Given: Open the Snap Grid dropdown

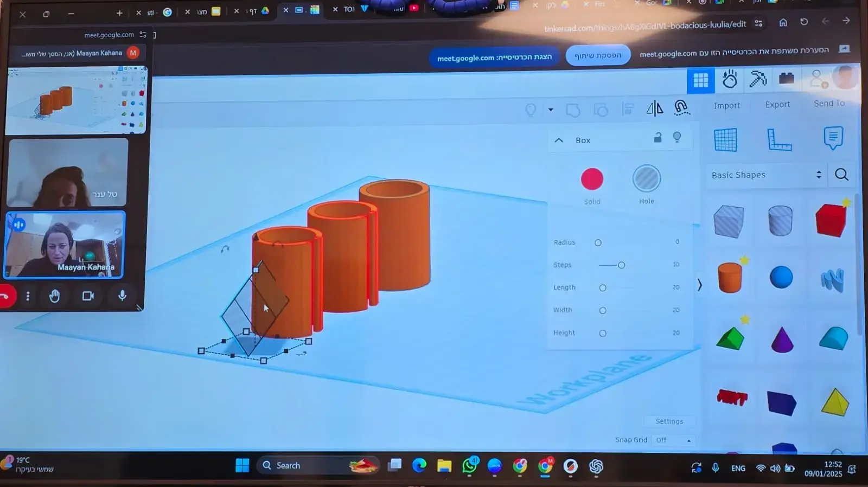Looking at the screenshot, I should [673, 440].
